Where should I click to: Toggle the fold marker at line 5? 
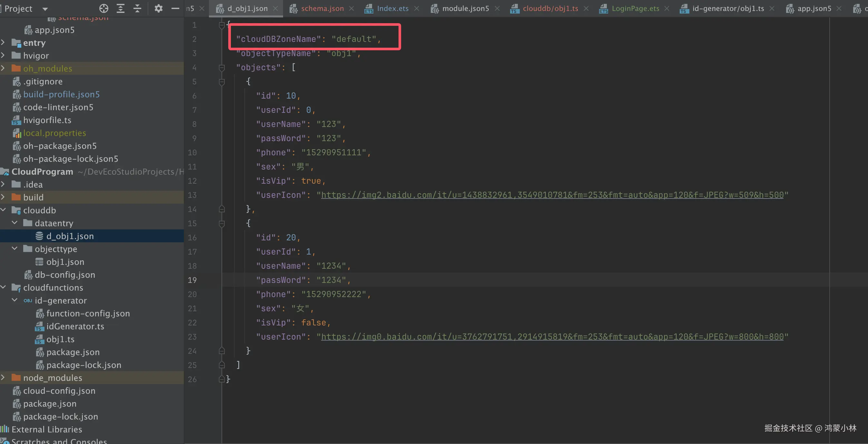[x=222, y=82]
